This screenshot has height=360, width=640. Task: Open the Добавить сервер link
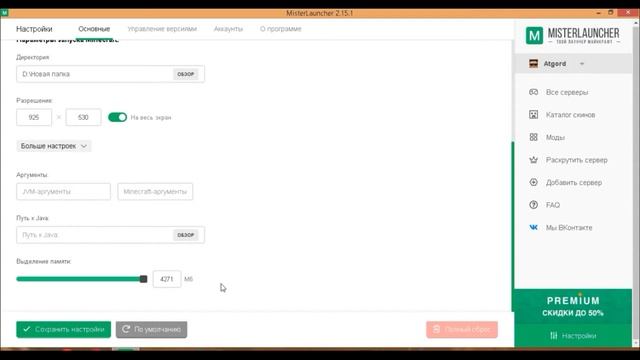[x=574, y=182]
